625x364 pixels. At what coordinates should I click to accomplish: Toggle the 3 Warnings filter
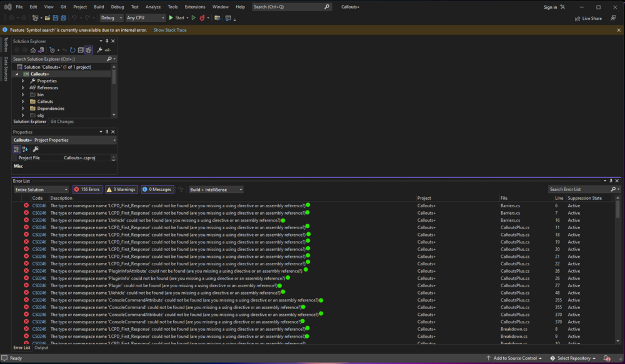click(x=122, y=189)
